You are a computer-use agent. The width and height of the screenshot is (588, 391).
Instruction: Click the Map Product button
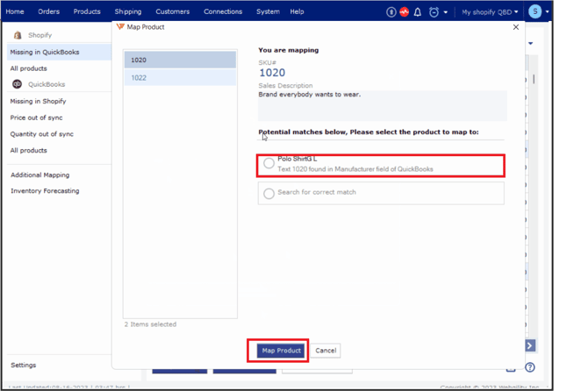(281, 351)
